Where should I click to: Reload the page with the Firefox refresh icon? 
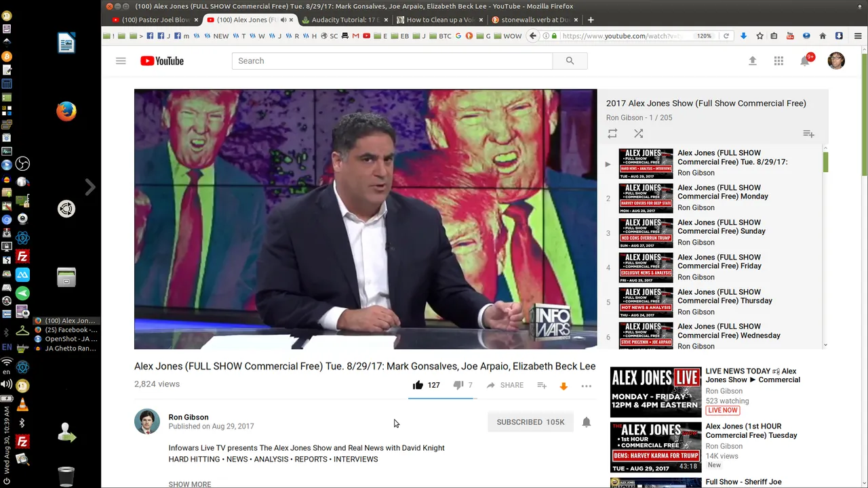pyautogui.click(x=726, y=36)
